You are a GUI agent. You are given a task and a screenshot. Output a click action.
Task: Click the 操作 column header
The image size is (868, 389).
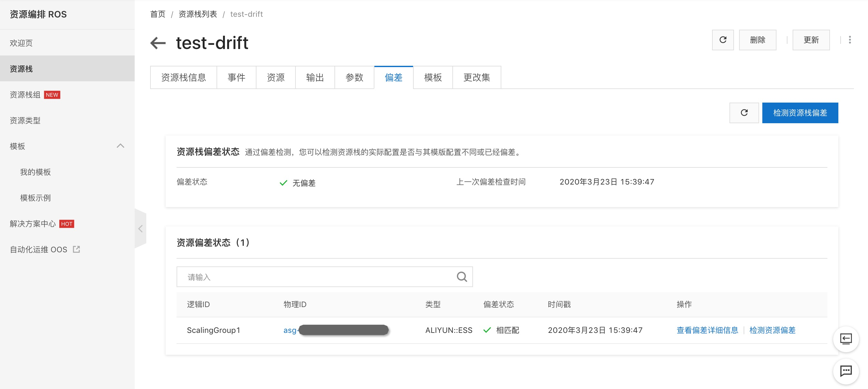pyautogui.click(x=684, y=304)
